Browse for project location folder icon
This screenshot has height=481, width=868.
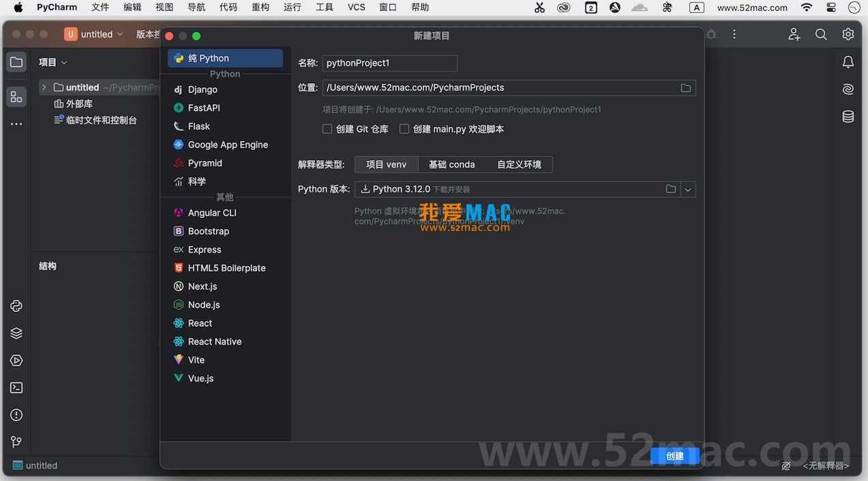[x=686, y=88]
